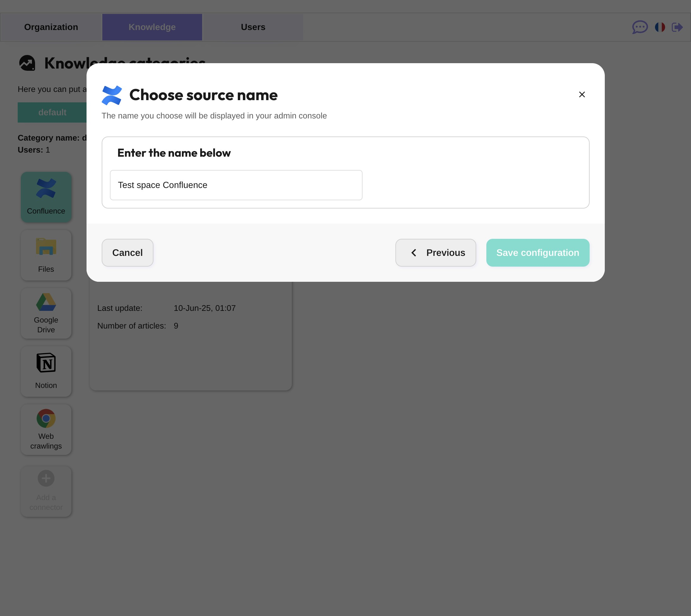
Task: Open the Google Drive connector
Action: tap(46, 313)
